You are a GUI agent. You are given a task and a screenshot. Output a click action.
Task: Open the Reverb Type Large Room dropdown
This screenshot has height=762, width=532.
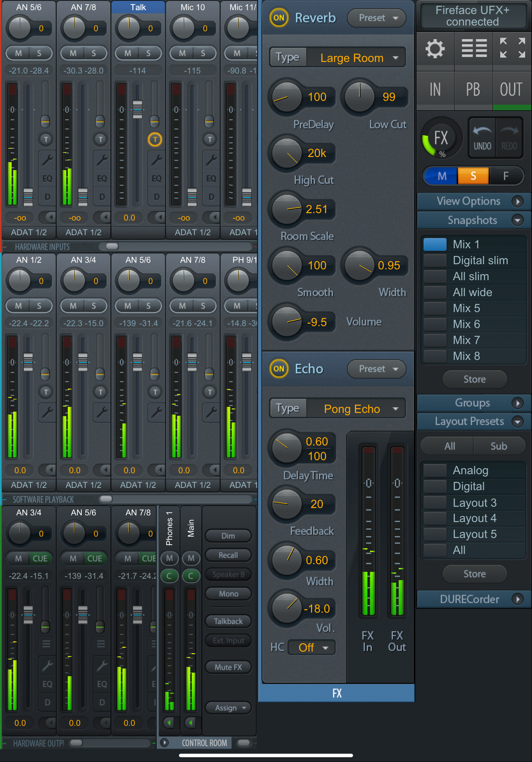pyautogui.click(x=355, y=58)
